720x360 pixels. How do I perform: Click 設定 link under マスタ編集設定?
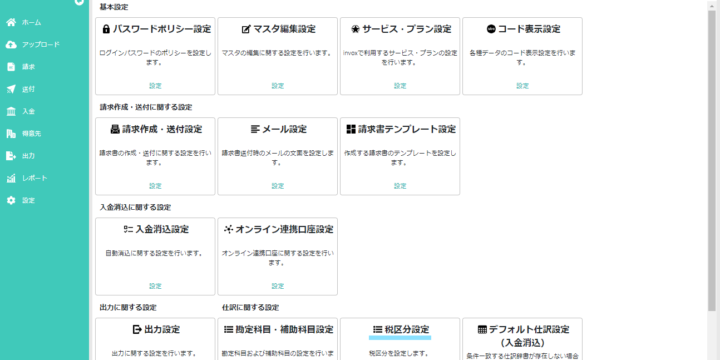pyautogui.click(x=278, y=86)
